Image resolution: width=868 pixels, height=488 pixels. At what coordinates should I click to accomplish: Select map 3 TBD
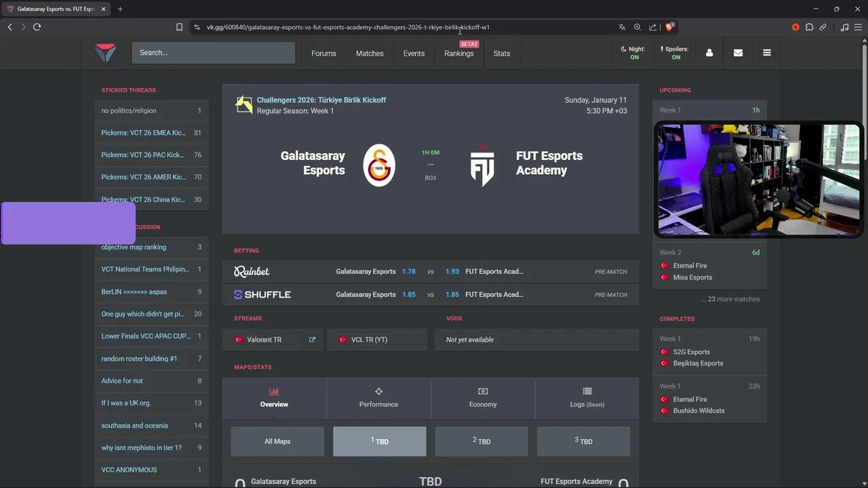(x=584, y=441)
